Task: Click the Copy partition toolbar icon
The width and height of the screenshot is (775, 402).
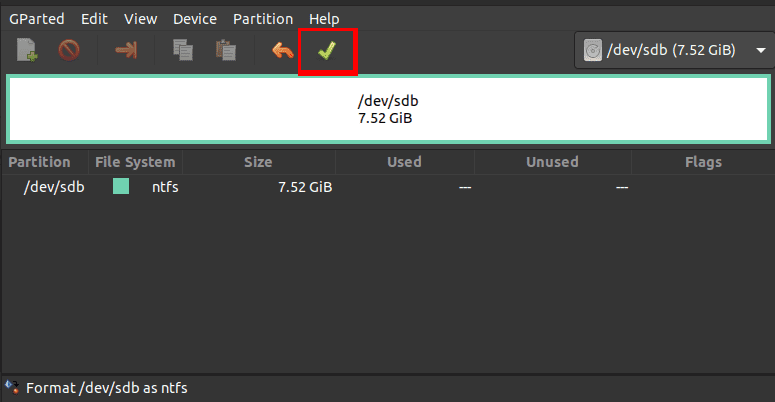Action: point(182,50)
